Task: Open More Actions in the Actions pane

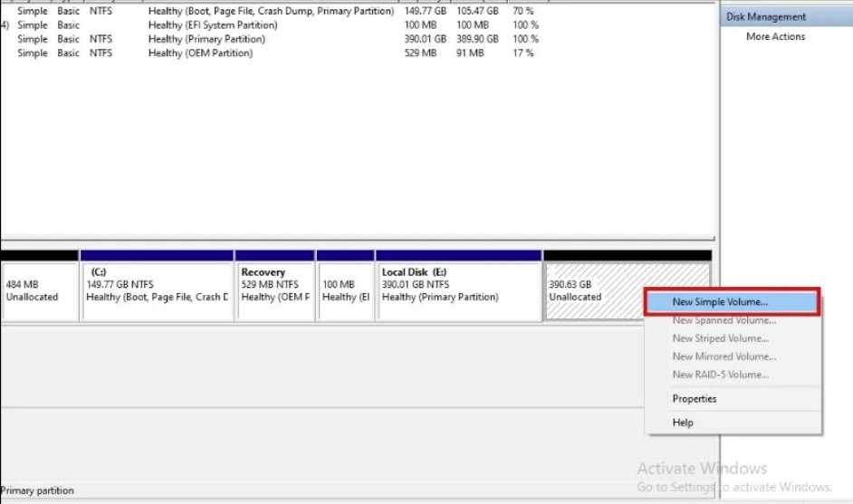Action: pos(775,37)
